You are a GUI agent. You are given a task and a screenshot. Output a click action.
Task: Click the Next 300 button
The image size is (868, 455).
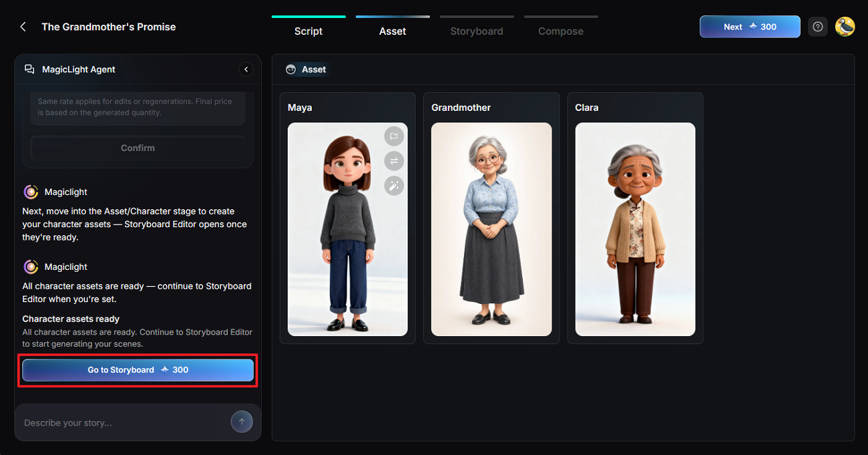pyautogui.click(x=750, y=27)
